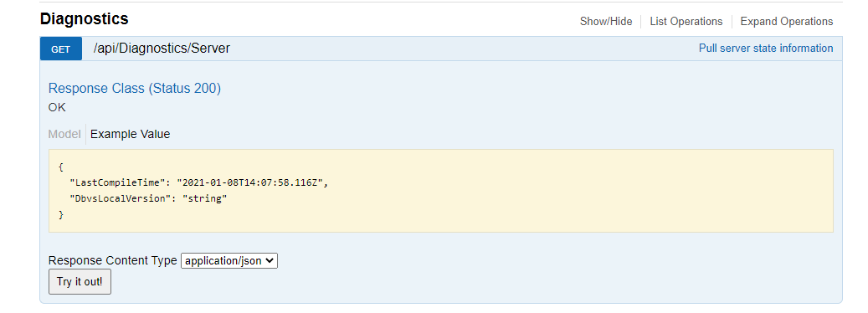Click the Try it out! button
The image size is (868, 313).
80,281
